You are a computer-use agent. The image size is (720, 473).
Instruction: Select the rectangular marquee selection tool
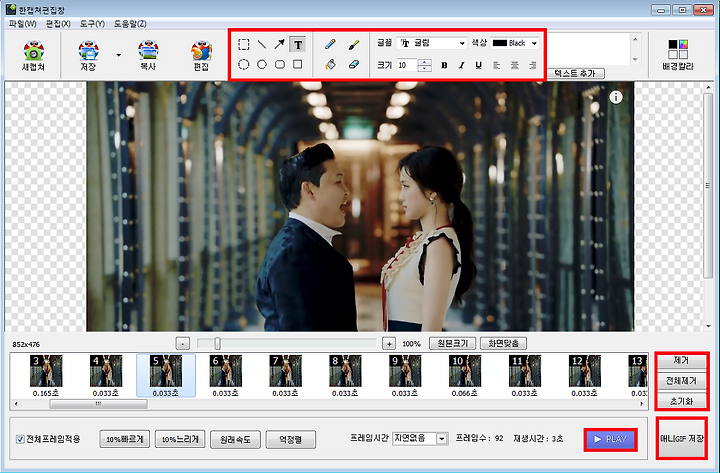[x=244, y=45]
